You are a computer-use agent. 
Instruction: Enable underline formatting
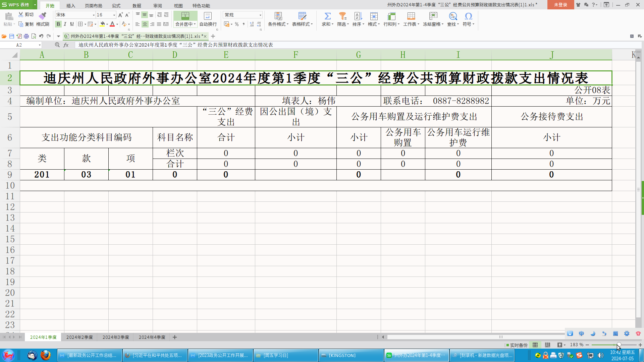pos(71,24)
